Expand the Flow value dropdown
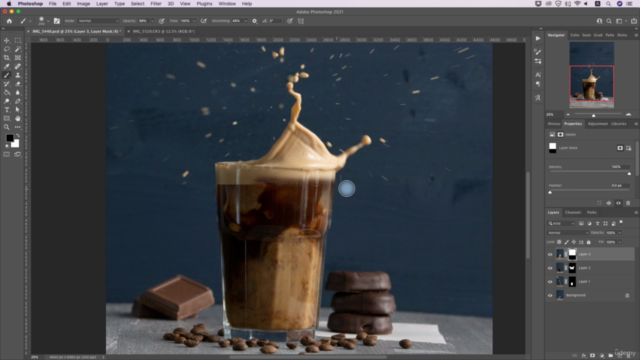Image resolution: width=640 pixels, height=360 pixels. pyautogui.click(x=194, y=21)
